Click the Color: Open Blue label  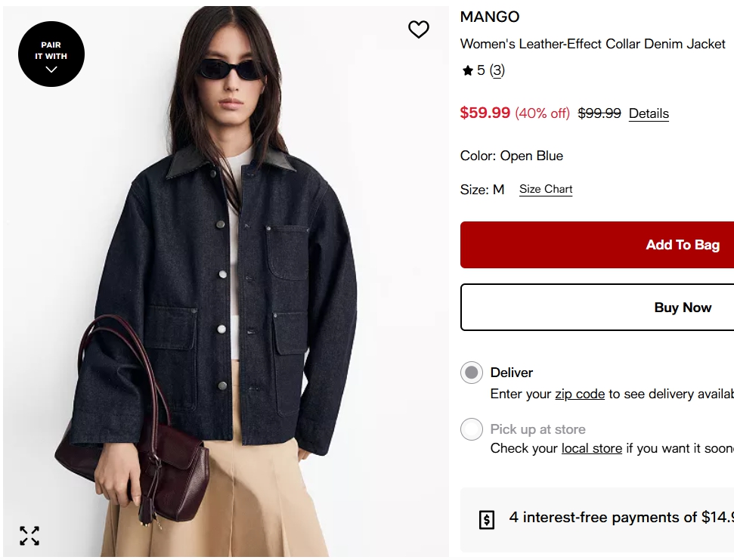tap(511, 156)
